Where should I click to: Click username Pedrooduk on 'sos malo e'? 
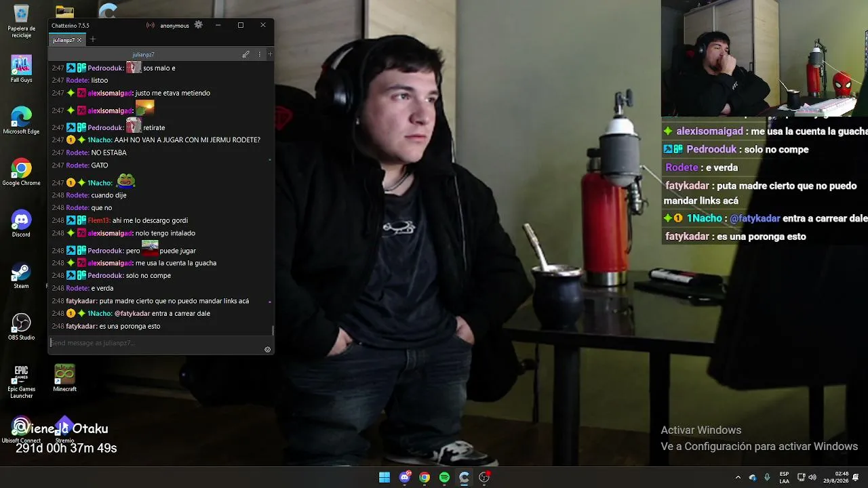coord(105,68)
